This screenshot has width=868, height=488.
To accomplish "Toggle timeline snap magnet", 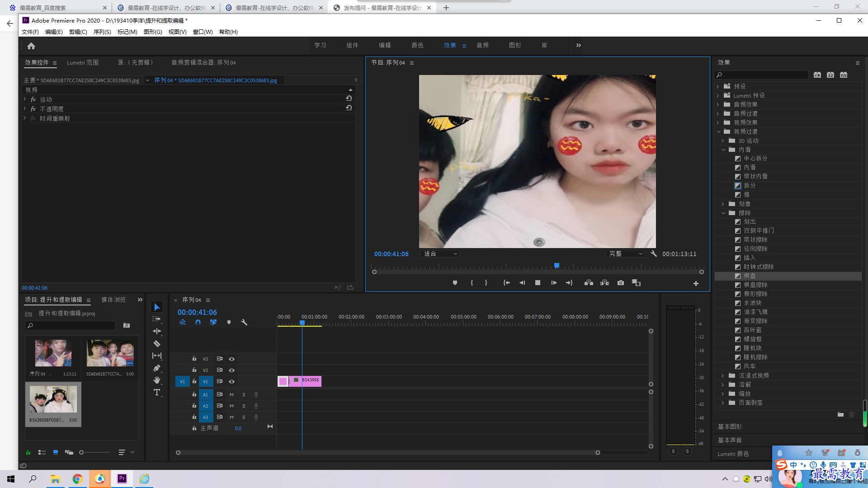I will 198,323.
